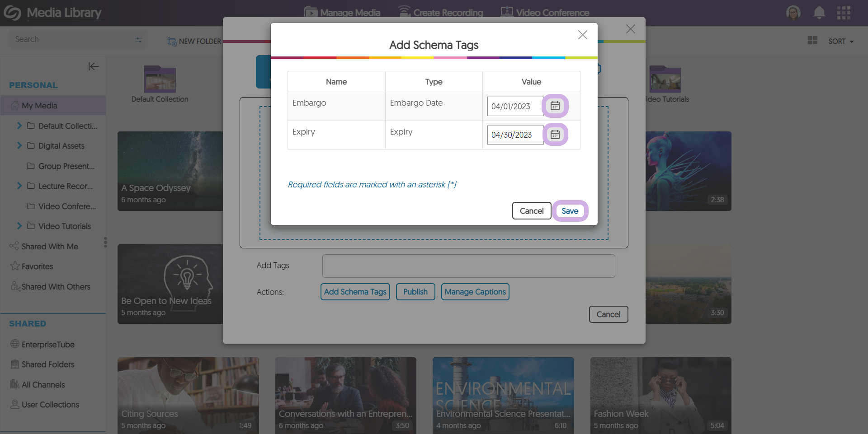Click the user profile avatar
Screen dimensions: 868x434
793,13
